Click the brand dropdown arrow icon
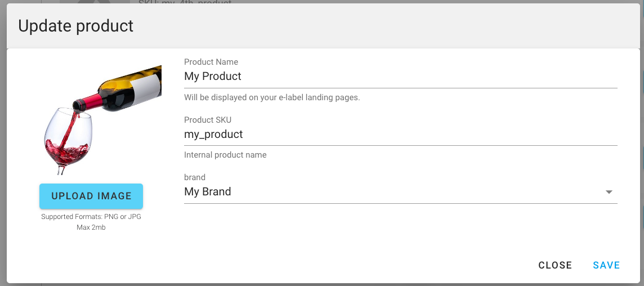644x286 pixels. (609, 192)
